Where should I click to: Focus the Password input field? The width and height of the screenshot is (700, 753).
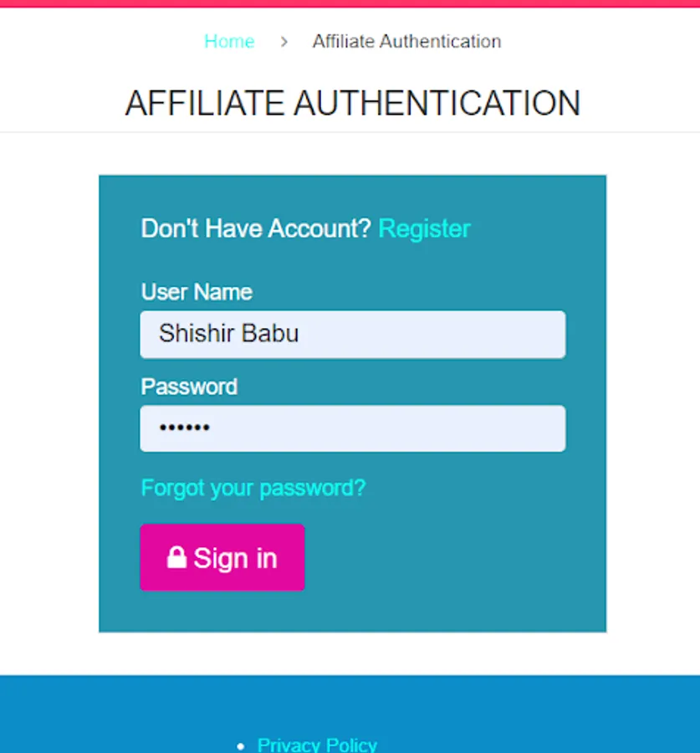tap(352, 428)
